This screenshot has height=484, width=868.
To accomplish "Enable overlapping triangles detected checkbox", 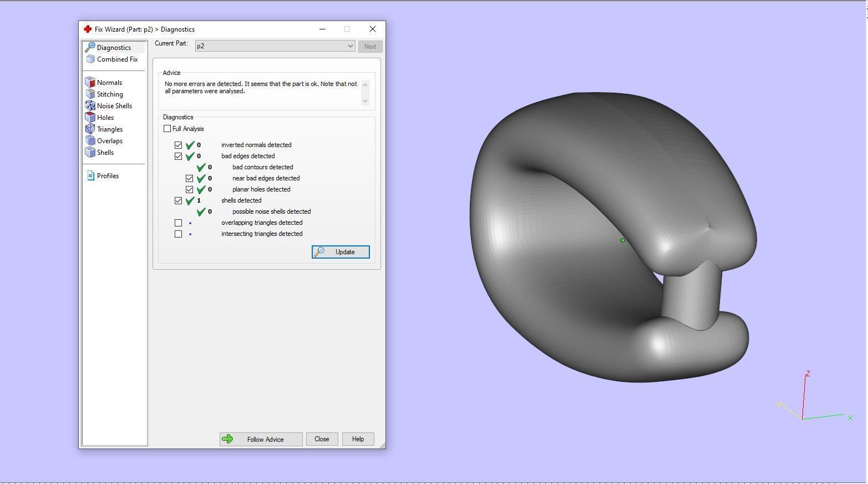I will click(x=178, y=223).
